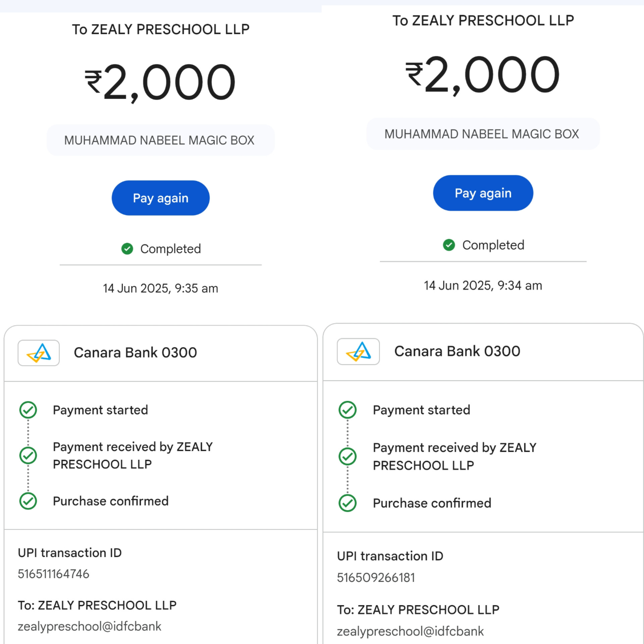Click green Completed checkmark on left receipt
Viewport: 644px width, 644px height.
point(127,249)
